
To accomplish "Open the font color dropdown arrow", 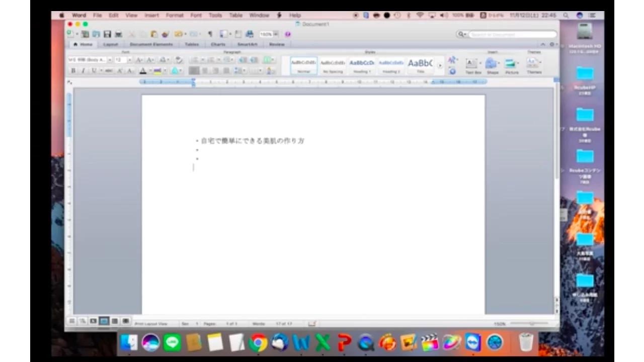I will pyautogui.click(x=150, y=71).
